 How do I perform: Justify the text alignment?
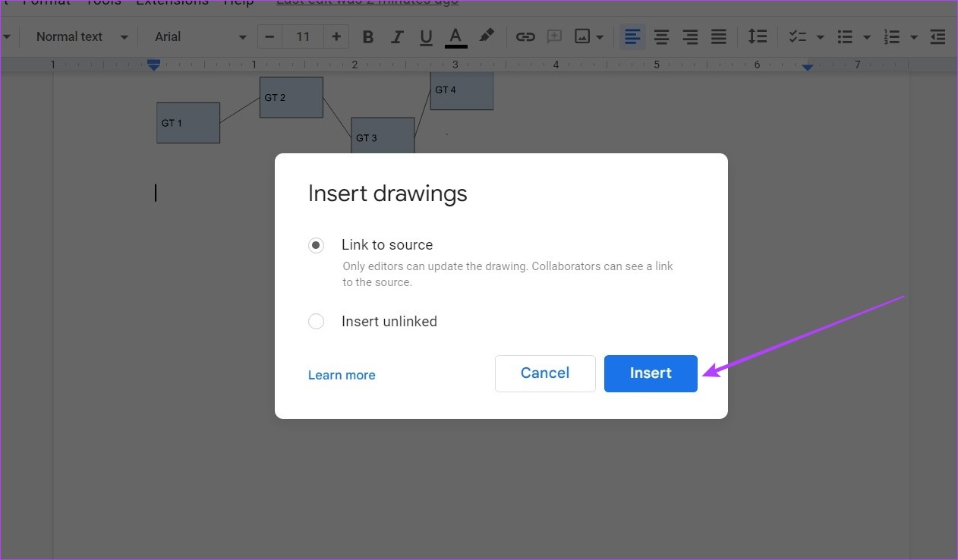[719, 36]
